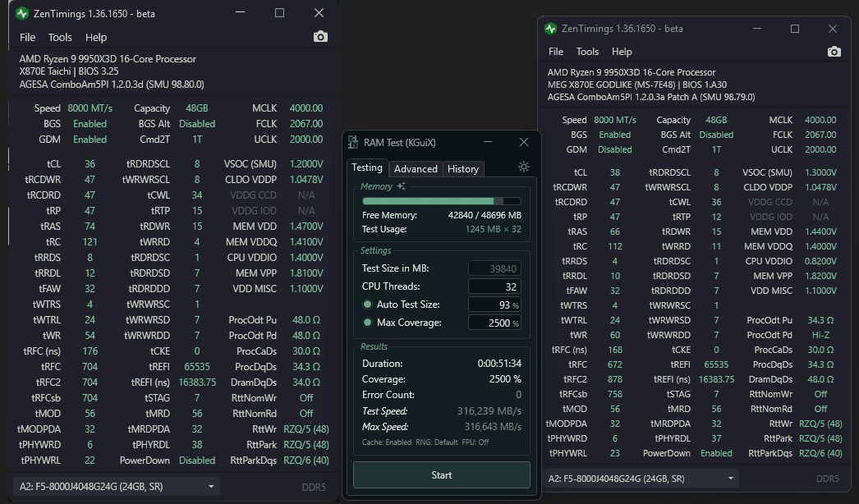The width and height of the screenshot is (859, 504).
Task: Switch to the Testing tab in RAM Test
Action: pyautogui.click(x=367, y=167)
